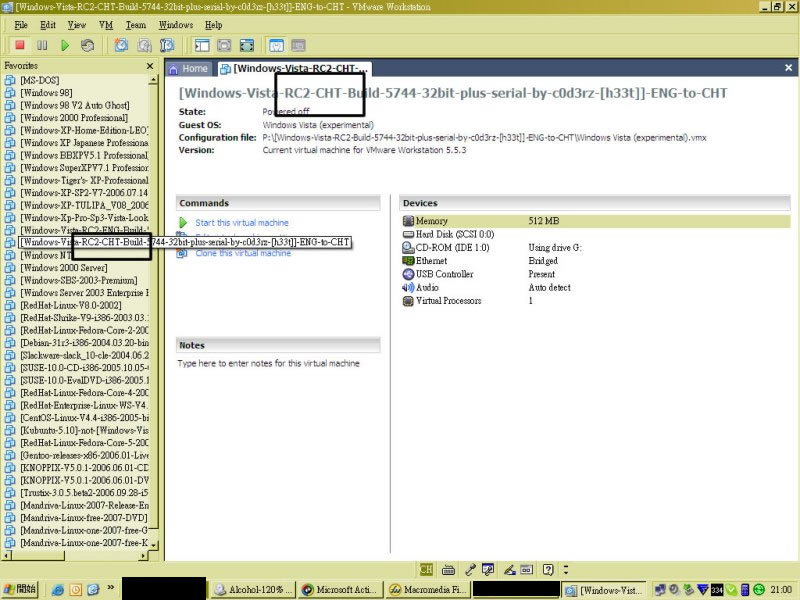This screenshot has height=600, width=800.
Task: Open the Windows menu
Action: click(176, 25)
